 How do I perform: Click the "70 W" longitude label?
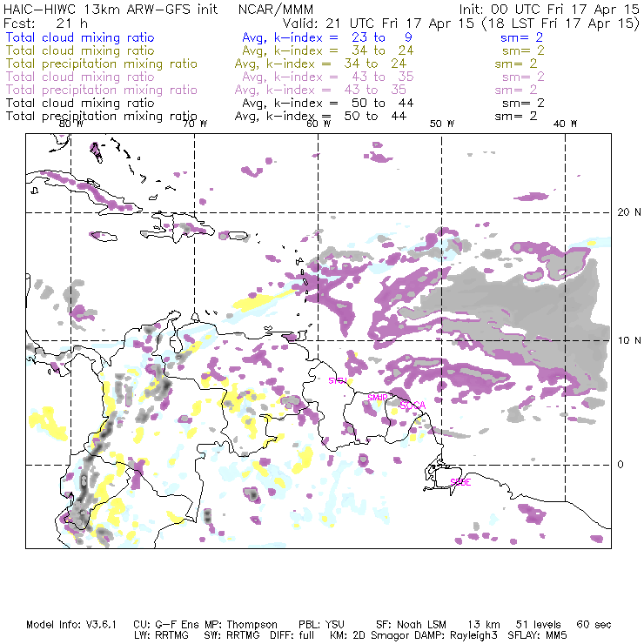[195, 124]
